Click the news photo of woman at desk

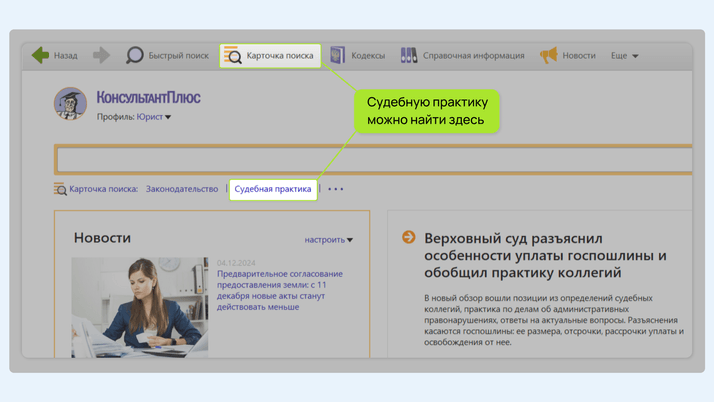point(140,307)
